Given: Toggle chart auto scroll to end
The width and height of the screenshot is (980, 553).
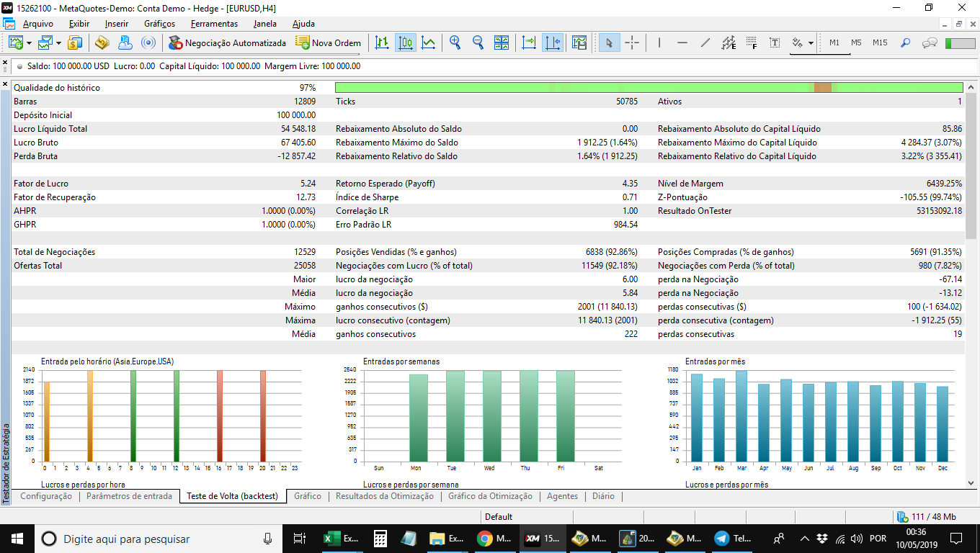Looking at the screenshot, I should tap(529, 43).
